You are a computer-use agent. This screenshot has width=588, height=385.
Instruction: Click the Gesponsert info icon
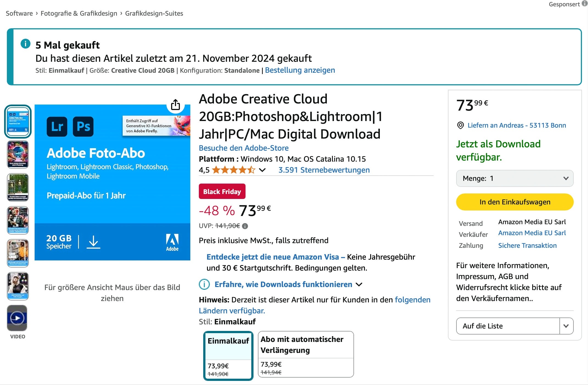coord(585,4)
